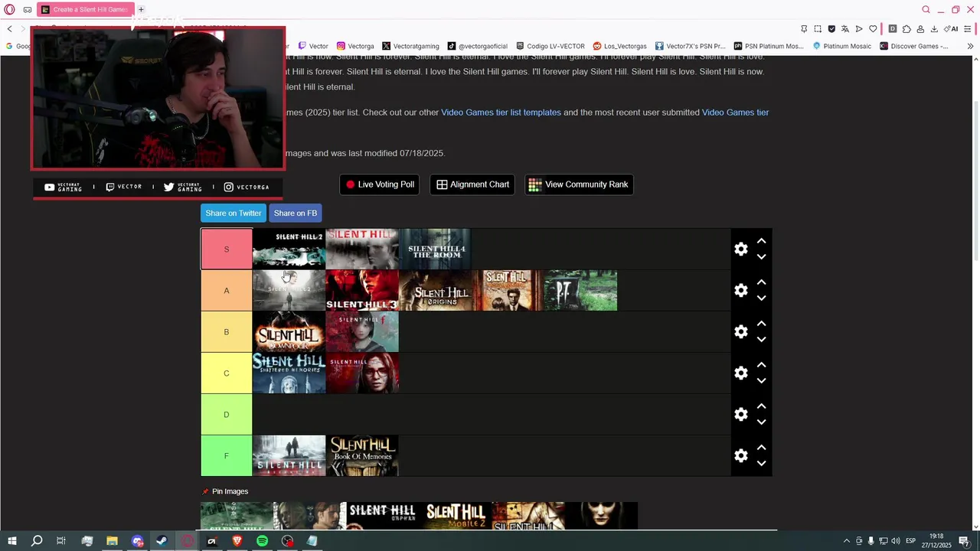This screenshot has width=980, height=551.
Task: Open settings gear for D tier row
Action: tap(740, 415)
